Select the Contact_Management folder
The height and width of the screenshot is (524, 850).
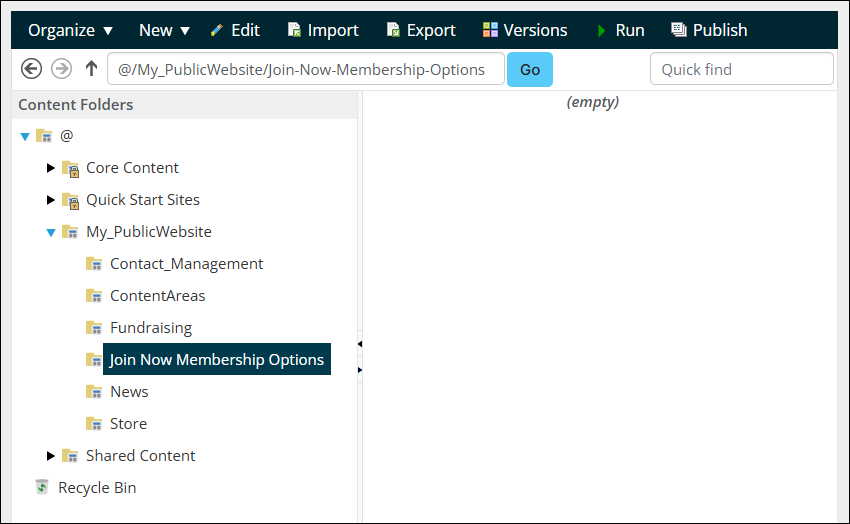(186, 263)
